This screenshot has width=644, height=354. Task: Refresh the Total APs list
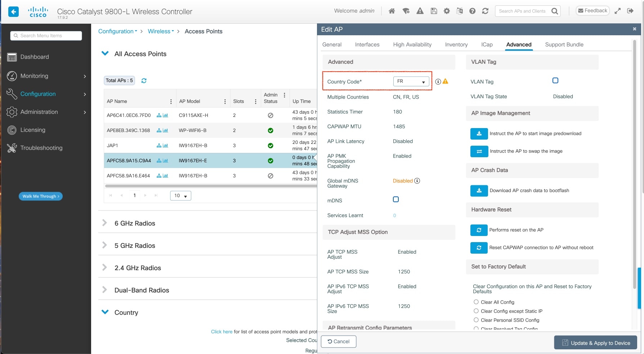click(144, 81)
